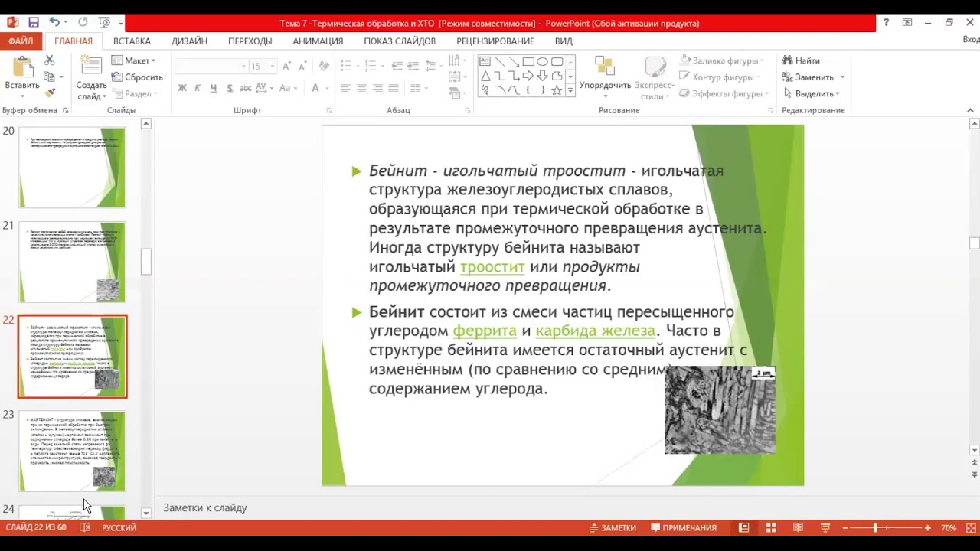This screenshot has height=551, width=980.
Task: Select the star shape in shapes gallery
Action: tap(557, 90)
